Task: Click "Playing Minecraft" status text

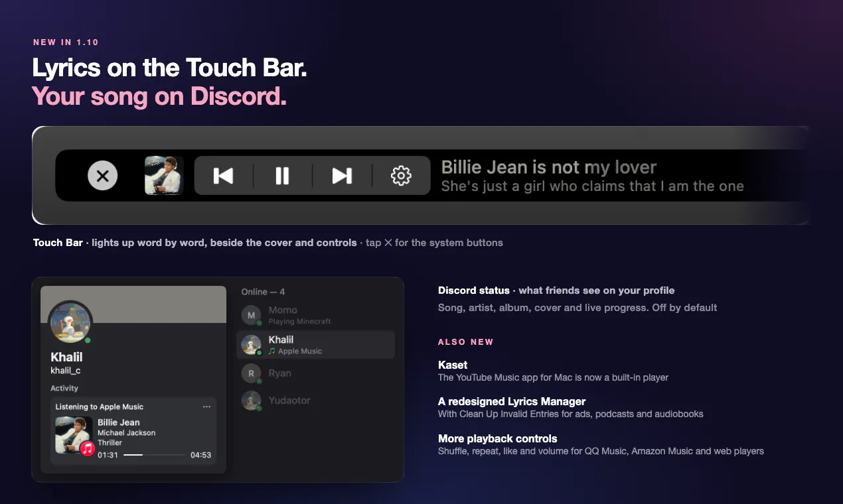Action: pos(300,322)
